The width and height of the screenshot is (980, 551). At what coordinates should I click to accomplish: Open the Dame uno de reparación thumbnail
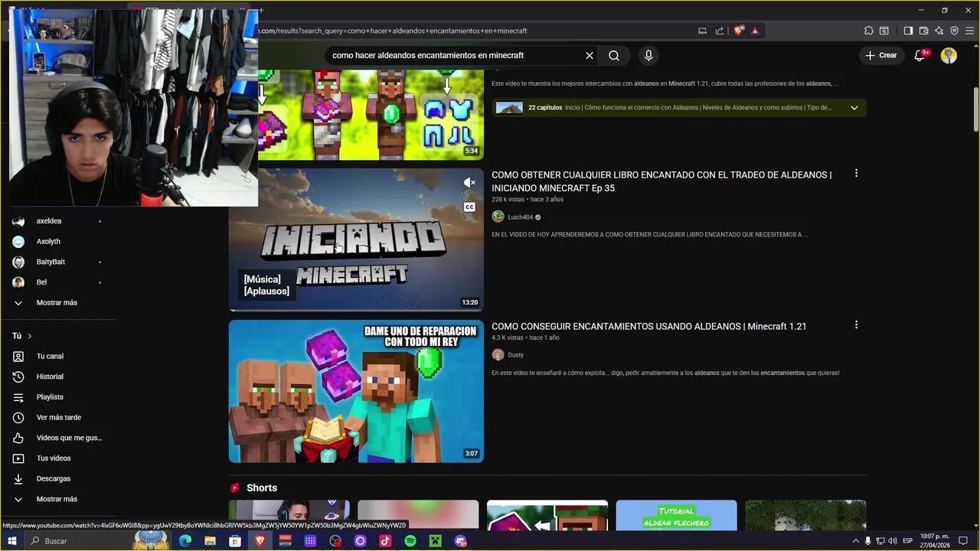click(x=356, y=391)
